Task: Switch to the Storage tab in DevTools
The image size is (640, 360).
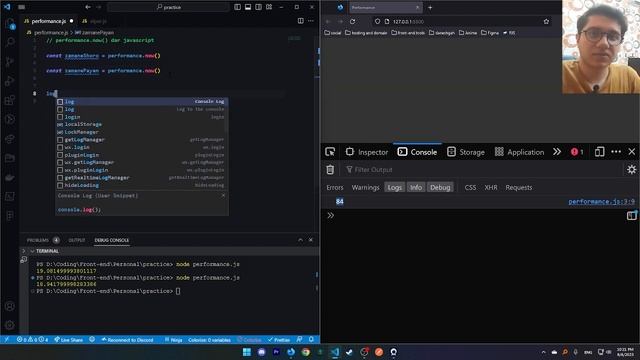Action: (x=466, y=152)
